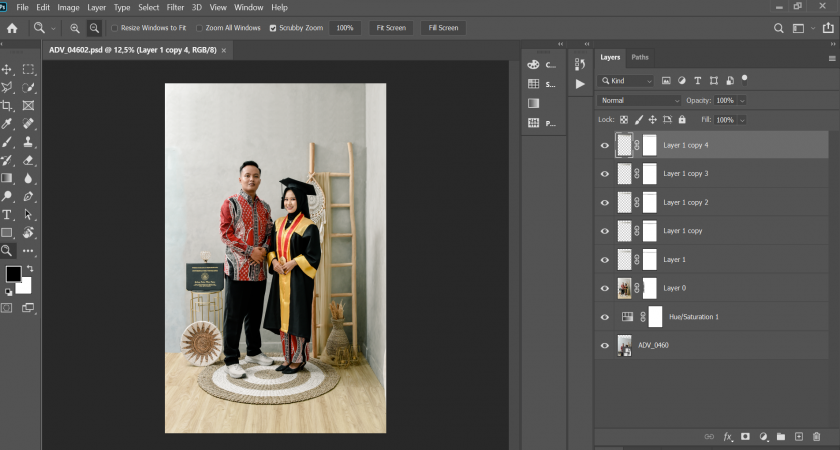
Task: Hide the Hue/Saturation 1 layer
Action: (604, 317)
